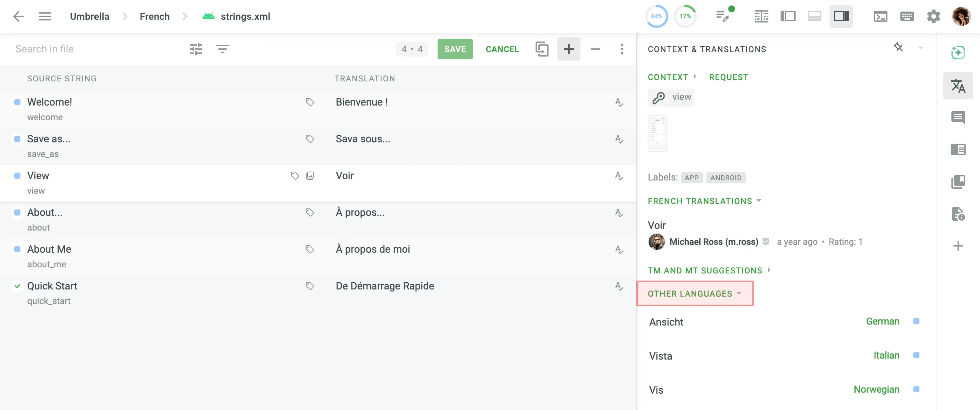Open the Settings gear icon
The image size is (980, 410).
click(x=933, y=16)
